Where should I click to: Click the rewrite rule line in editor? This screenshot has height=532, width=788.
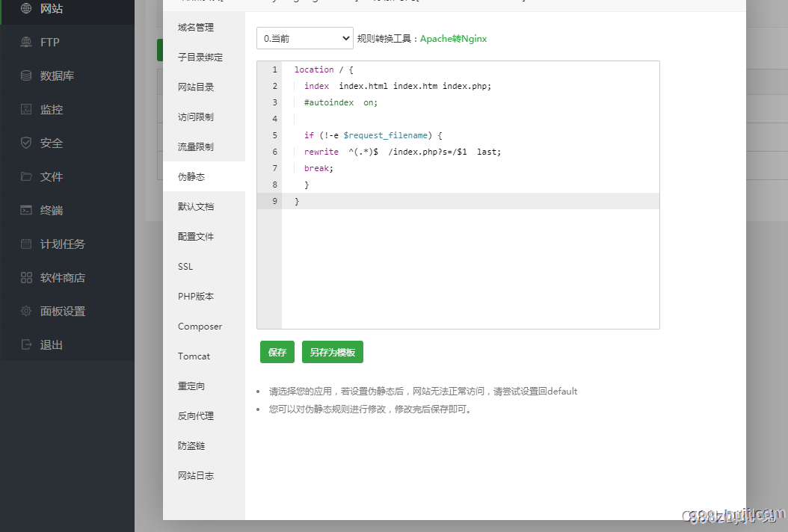(x=402, y=152)
